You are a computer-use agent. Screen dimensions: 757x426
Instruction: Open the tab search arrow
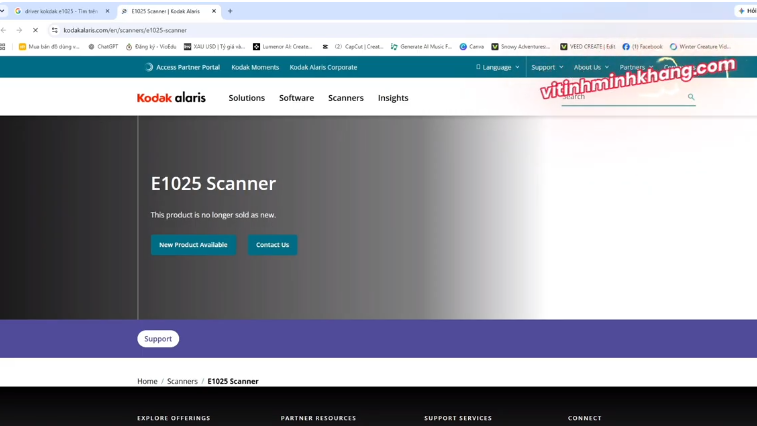[2, 11]
